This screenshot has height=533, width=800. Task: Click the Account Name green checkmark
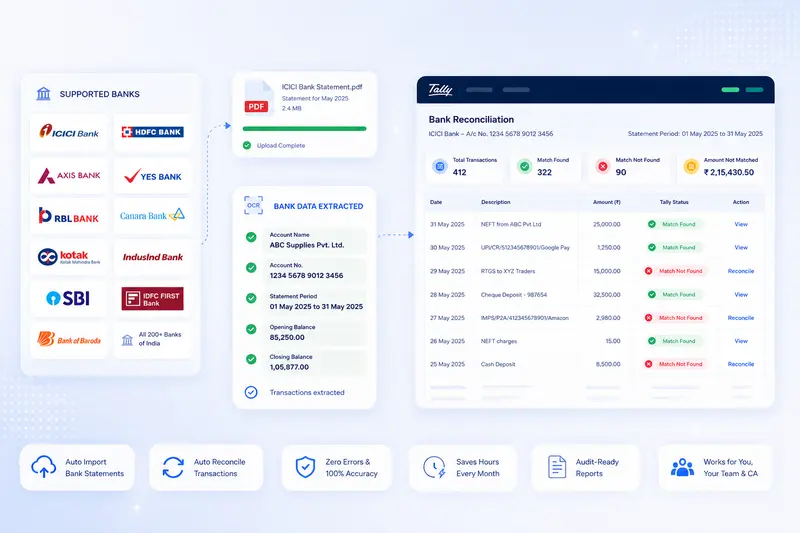(x=251, y=237)
